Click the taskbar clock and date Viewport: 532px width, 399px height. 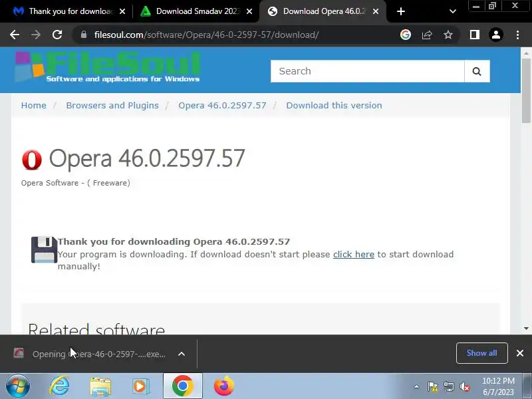498,386
